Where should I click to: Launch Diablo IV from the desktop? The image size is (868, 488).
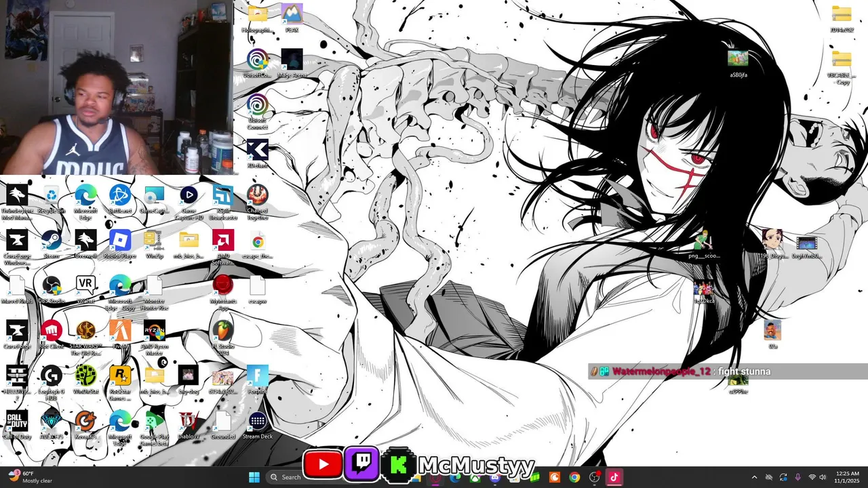189,426
